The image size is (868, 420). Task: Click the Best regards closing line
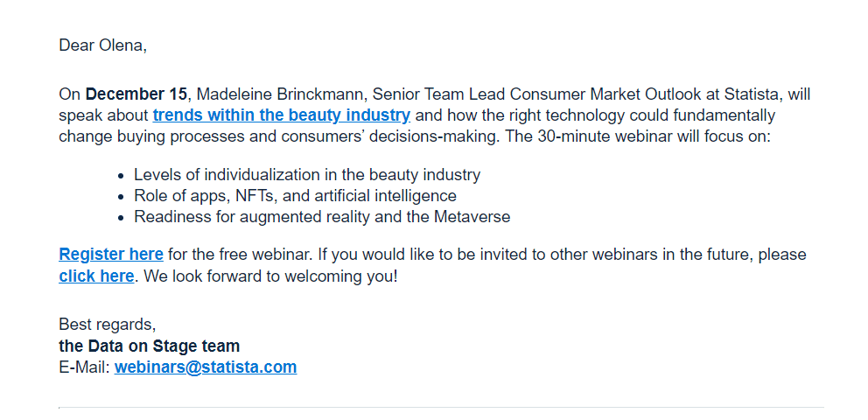(x=108, y=325)
